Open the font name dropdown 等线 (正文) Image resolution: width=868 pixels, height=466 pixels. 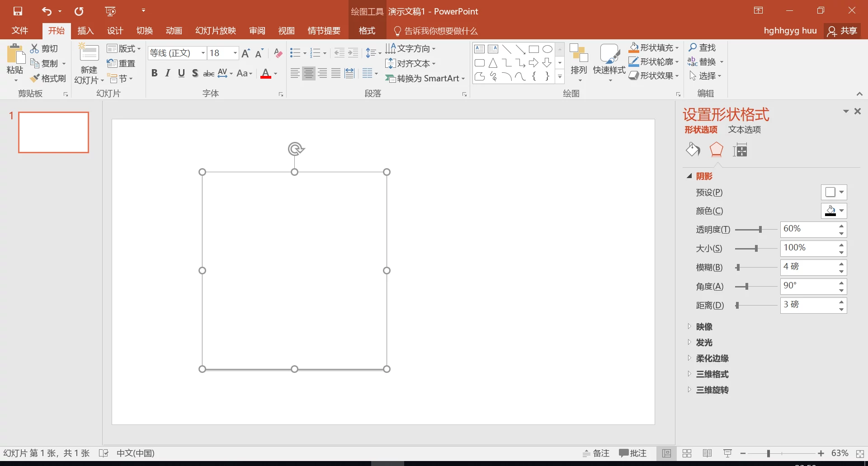(x=203, y=53)
